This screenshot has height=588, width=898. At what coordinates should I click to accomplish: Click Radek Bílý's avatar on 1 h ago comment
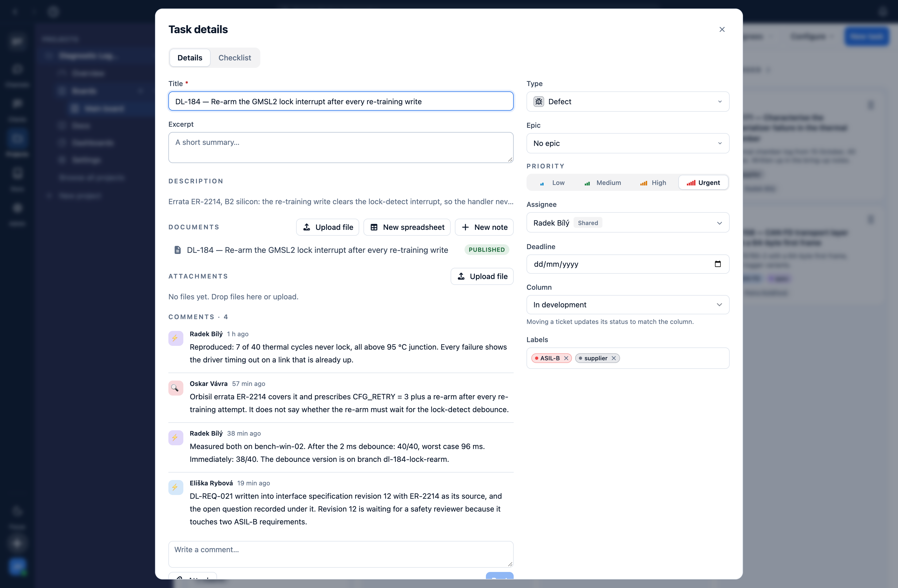click(x=175, y=338)
